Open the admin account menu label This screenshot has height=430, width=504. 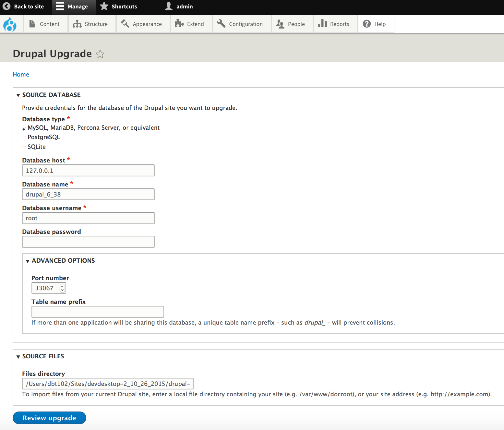(185, 6)
